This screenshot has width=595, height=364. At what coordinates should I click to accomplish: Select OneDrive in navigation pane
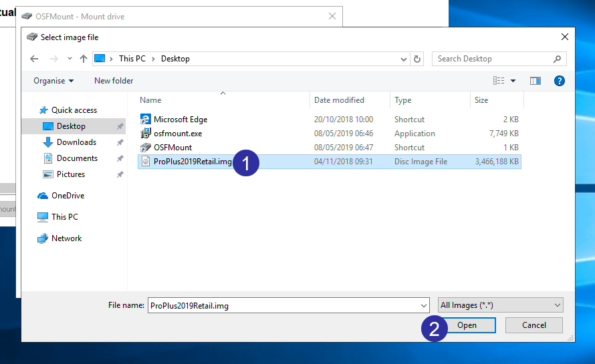click(x=68, y=196)
